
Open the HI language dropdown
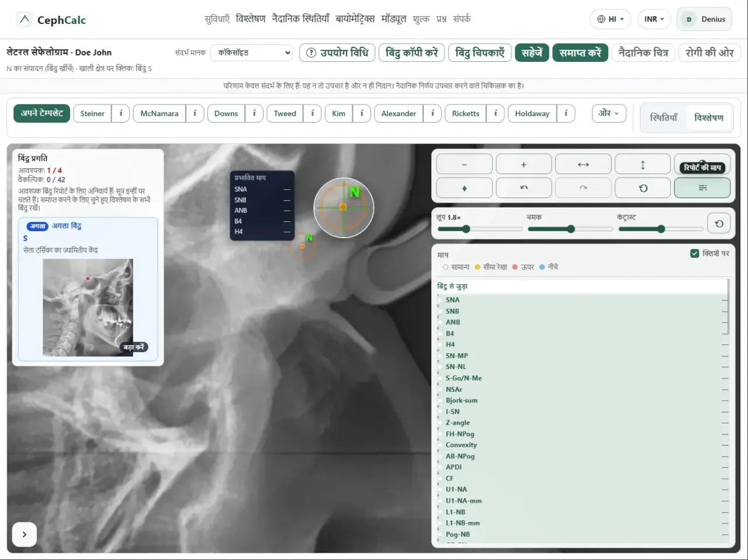[x=611, y=19]
